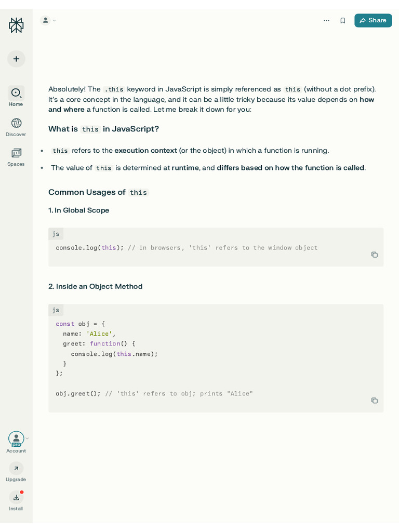Open the Home search icon
This screenshot has height=532, width=399.
tap(16, 93)
